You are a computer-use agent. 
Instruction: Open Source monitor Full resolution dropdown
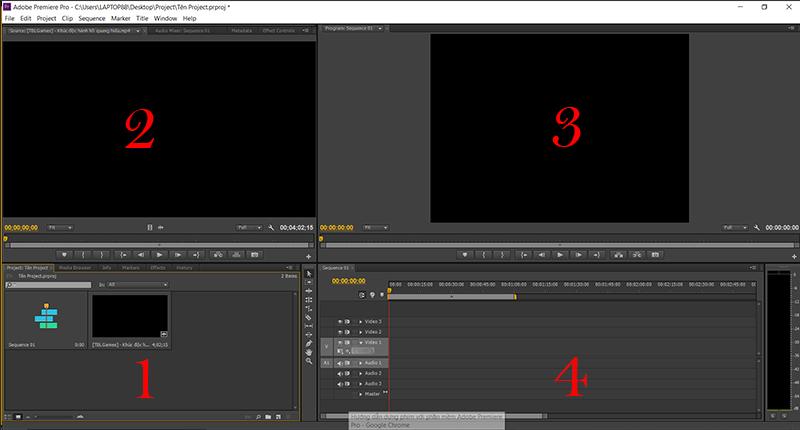[249, 227]
